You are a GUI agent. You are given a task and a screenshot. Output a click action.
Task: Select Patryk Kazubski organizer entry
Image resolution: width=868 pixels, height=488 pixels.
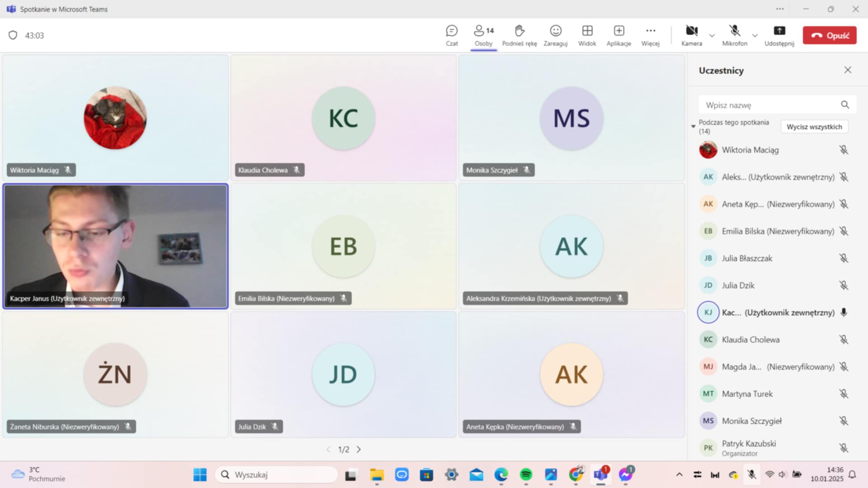pyautogui.click(x=774, y=448)
